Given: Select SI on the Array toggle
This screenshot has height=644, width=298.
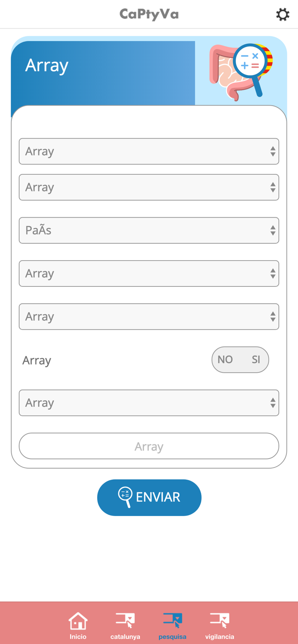Looking at the screenshot, I should 256,360.
